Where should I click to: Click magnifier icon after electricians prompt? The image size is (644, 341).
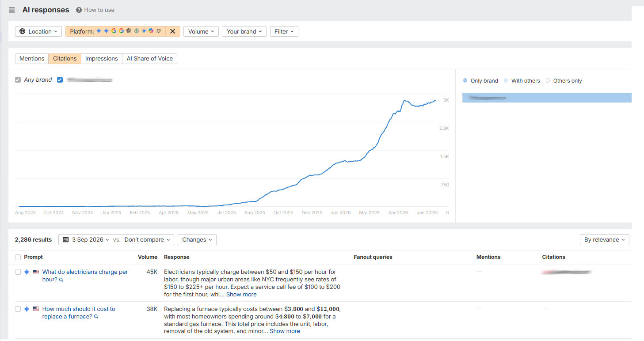[61, 280]
